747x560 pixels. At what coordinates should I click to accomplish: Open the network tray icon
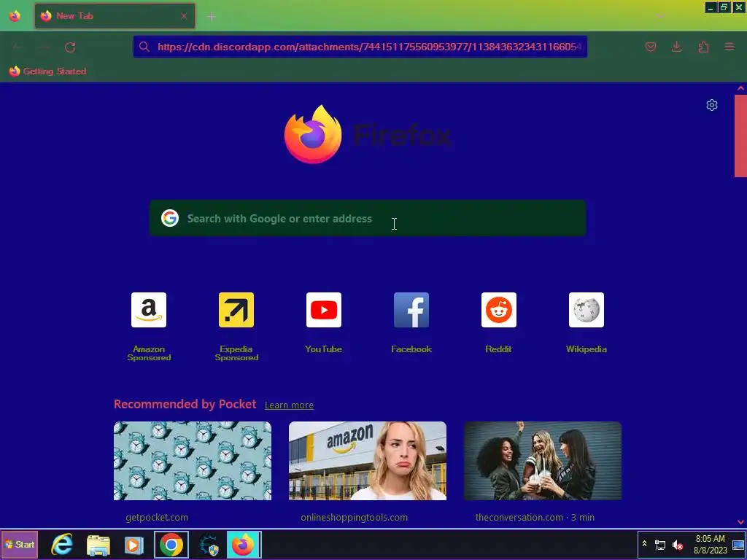pos(659,545)
